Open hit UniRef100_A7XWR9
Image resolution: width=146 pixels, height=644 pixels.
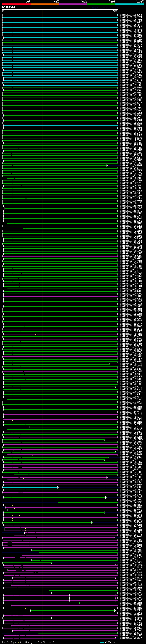[131, 22]
